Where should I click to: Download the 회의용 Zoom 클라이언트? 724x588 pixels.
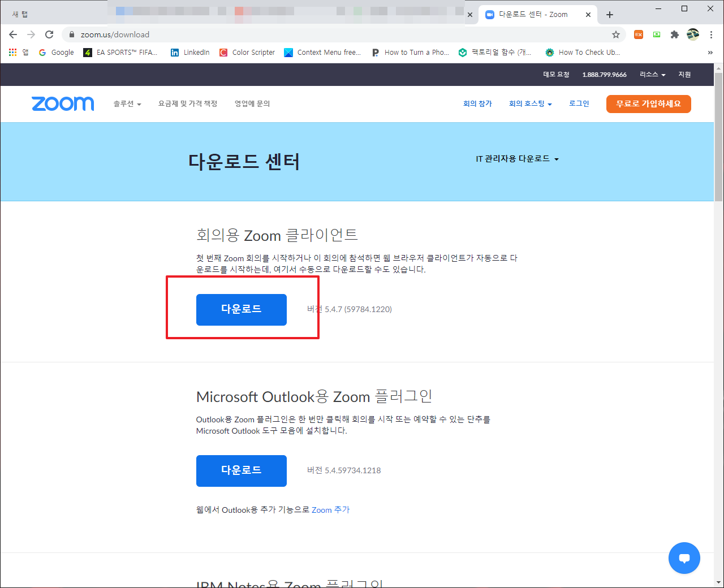242,310
